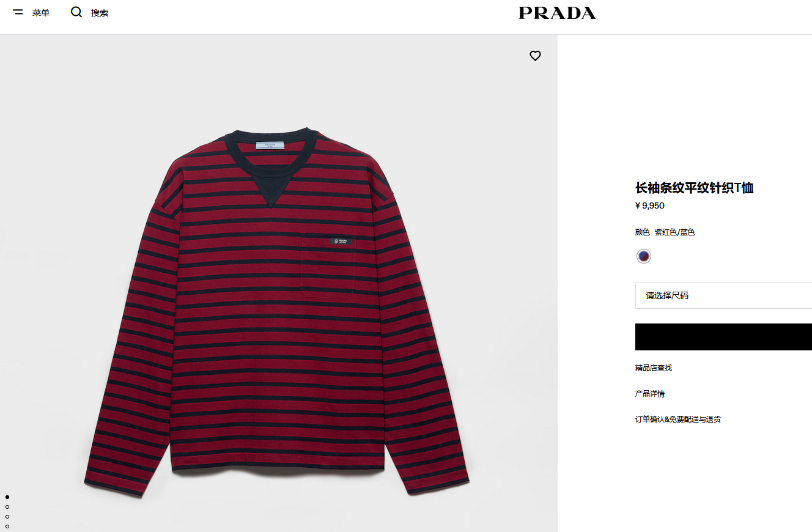Image resolution: width=812 pixels, height=532 pixels.
Task: Click the 搜索 search label
Action: [100, 13]
